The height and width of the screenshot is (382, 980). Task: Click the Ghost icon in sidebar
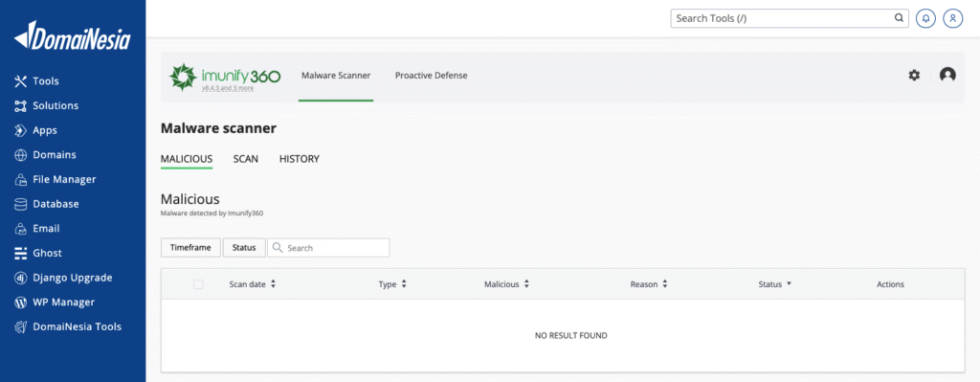(x=21, y=253)
